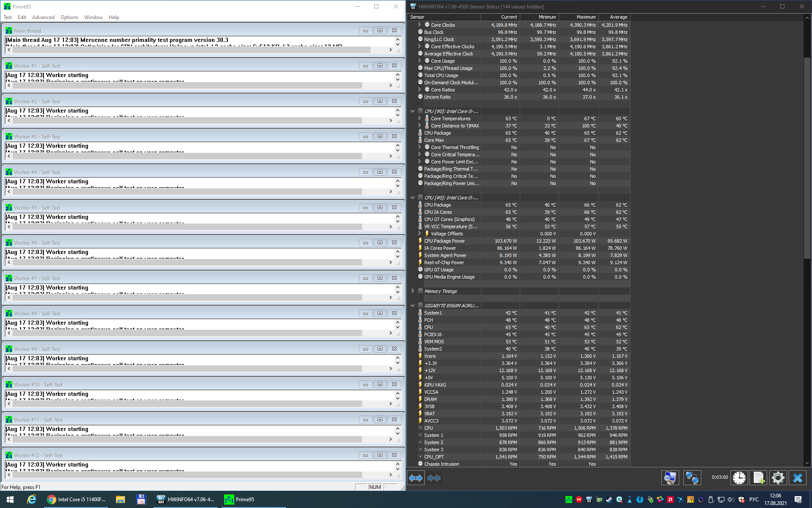Viewport: 812px width, 508px height.
Task: Collapse the GIGABYTE B560M AORUS group
Action: pyautogui.click(x=412, y=305)
